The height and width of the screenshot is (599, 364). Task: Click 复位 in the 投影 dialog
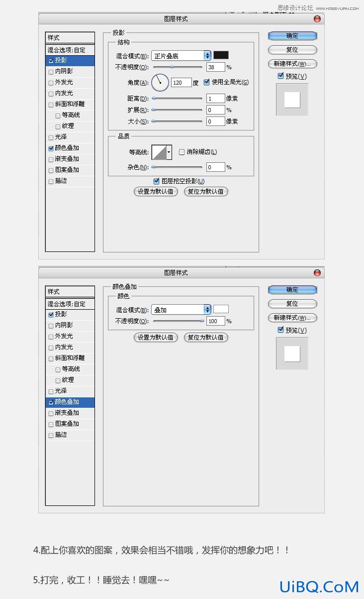[292, 50]
